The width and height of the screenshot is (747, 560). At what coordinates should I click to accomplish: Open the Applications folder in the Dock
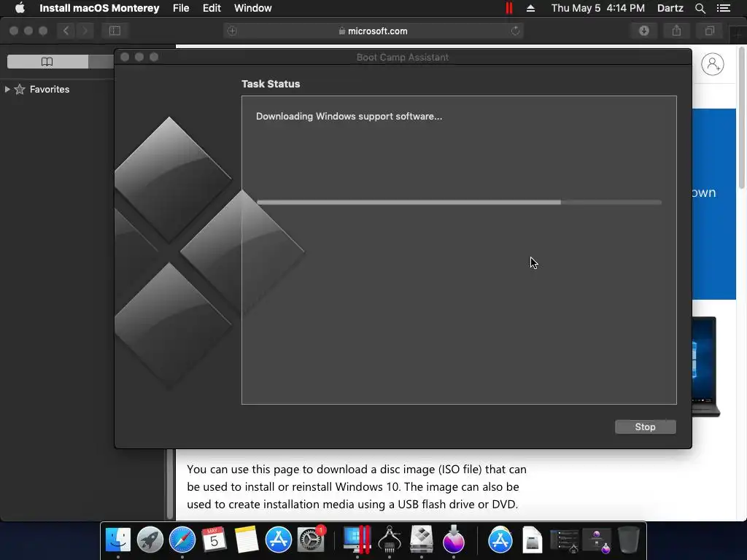(x=500, y=540)
